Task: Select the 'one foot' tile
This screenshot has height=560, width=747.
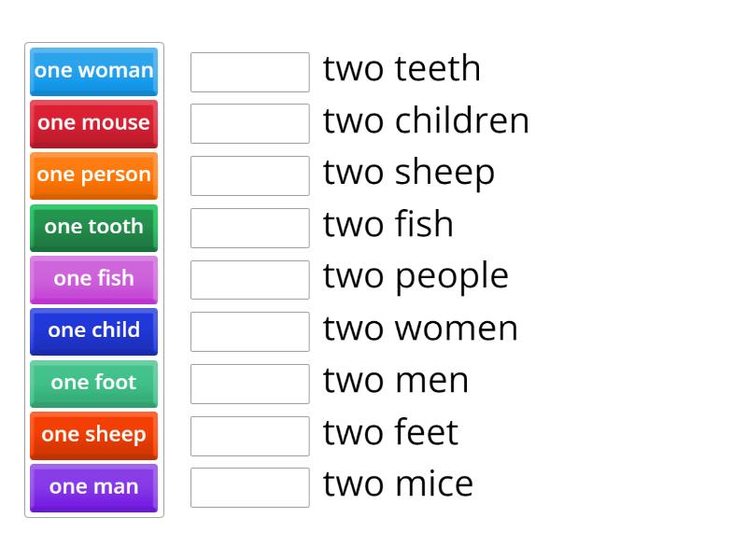Action: (93, 383)
